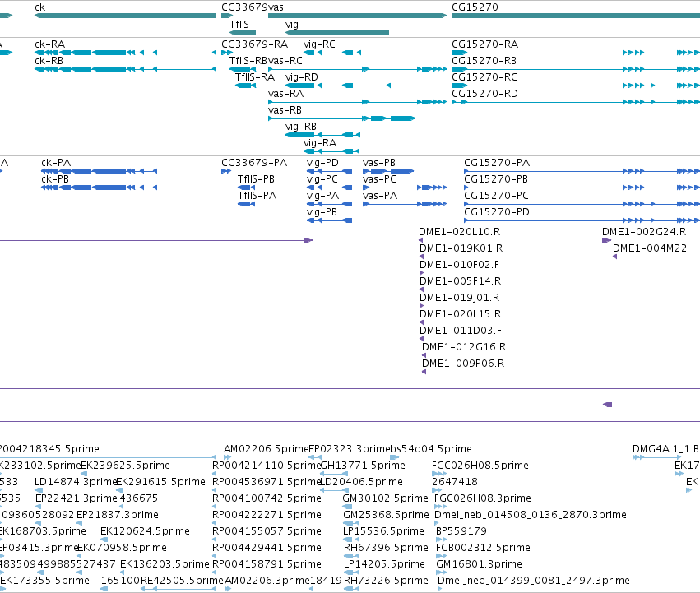Open the vig-RD transcript label
700x593 pixels.
pos(302,77)
